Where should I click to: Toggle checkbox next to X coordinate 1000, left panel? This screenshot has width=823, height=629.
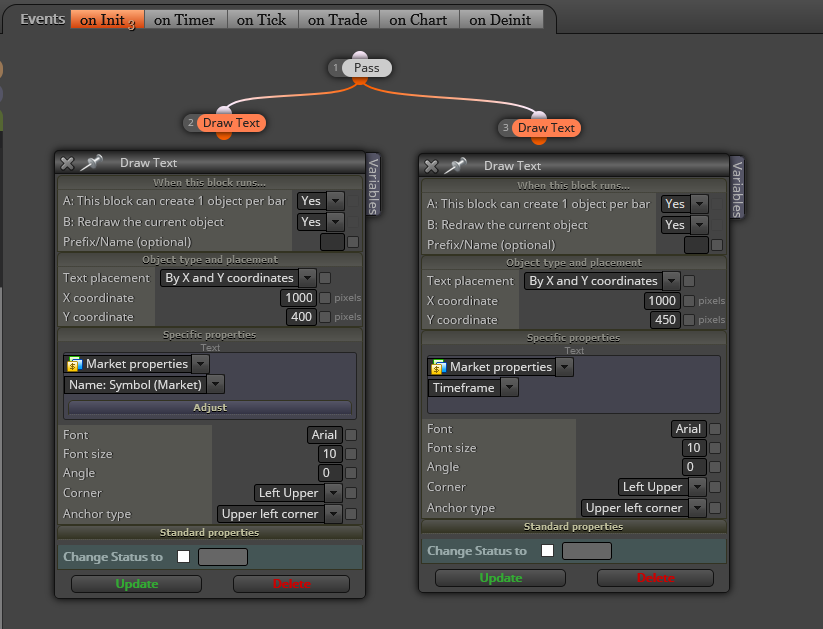[x=325, y=298]
